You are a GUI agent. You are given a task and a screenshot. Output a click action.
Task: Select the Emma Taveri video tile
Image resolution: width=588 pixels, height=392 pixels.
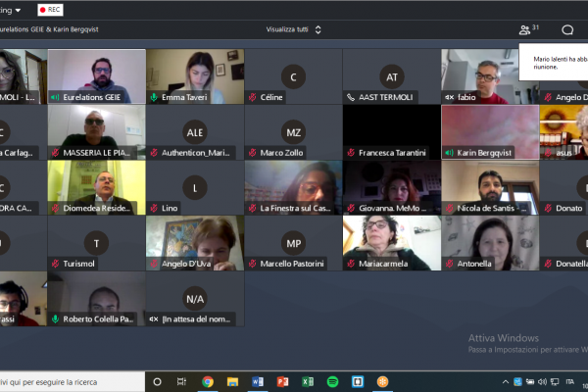195,76
